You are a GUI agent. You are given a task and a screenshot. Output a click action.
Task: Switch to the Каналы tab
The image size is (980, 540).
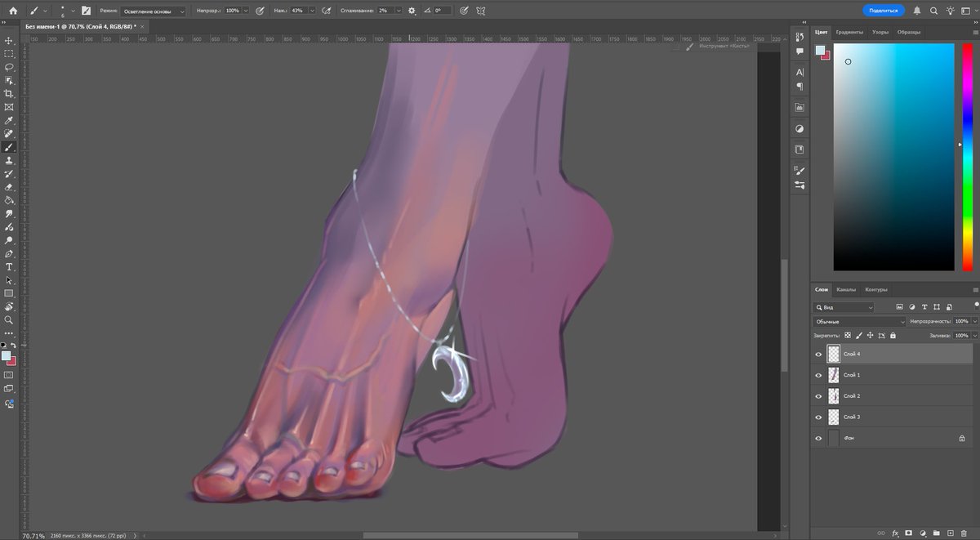846,289
